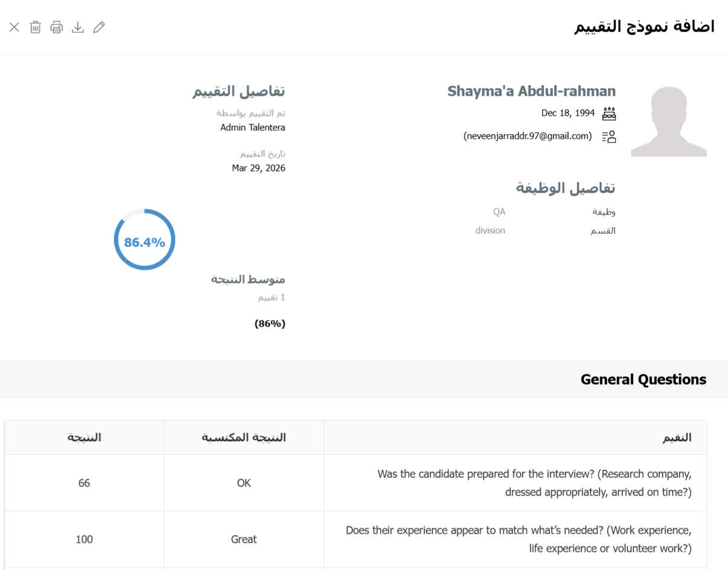Delete this evaluation using the trash icon

[36, 27]
